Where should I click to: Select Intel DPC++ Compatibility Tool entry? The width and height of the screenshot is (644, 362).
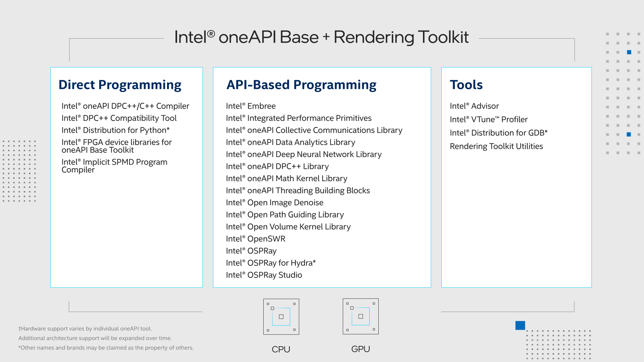(119, 118)
